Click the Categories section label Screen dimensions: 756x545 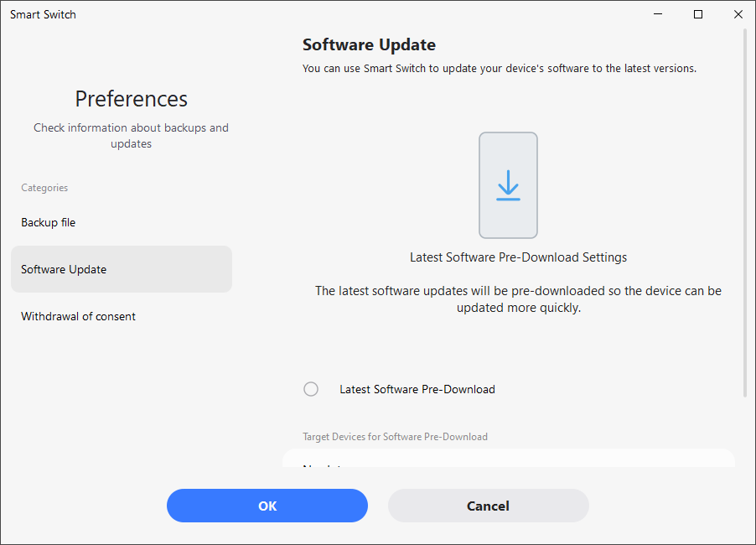tap(44, 188)
